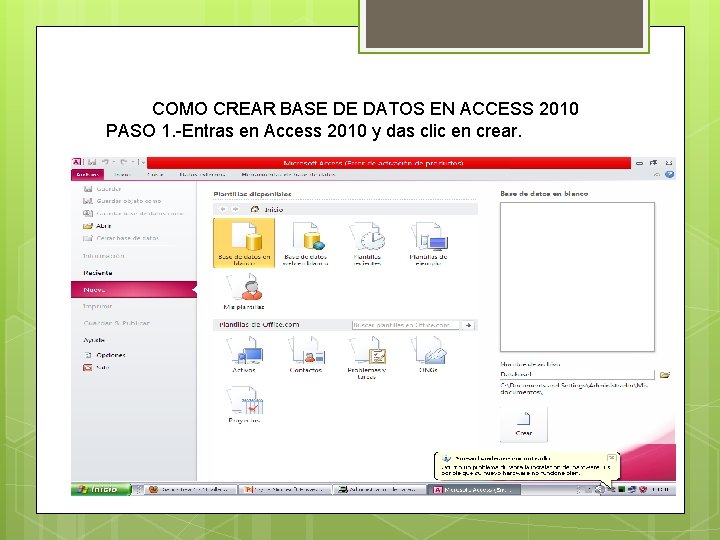Choose the Contactos template

point(305,354)
